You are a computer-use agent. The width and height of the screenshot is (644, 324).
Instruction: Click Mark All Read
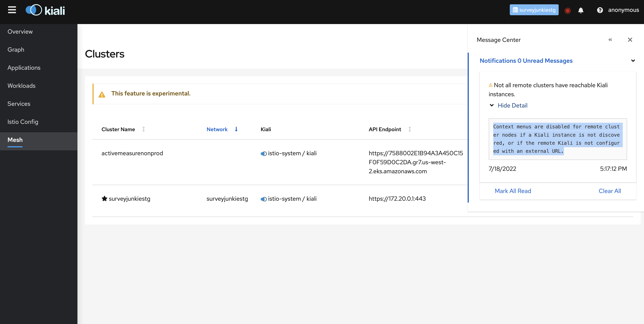coord(513,191)
